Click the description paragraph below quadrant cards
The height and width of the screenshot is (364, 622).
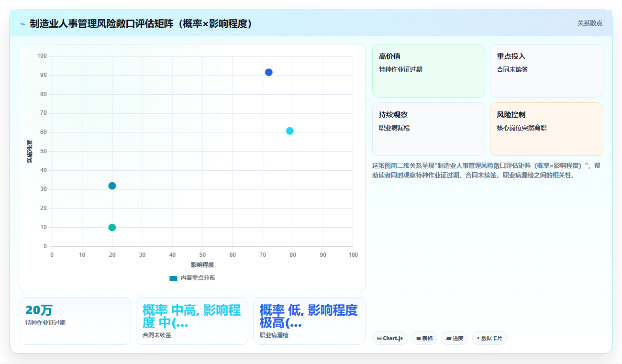coord(486,170)
